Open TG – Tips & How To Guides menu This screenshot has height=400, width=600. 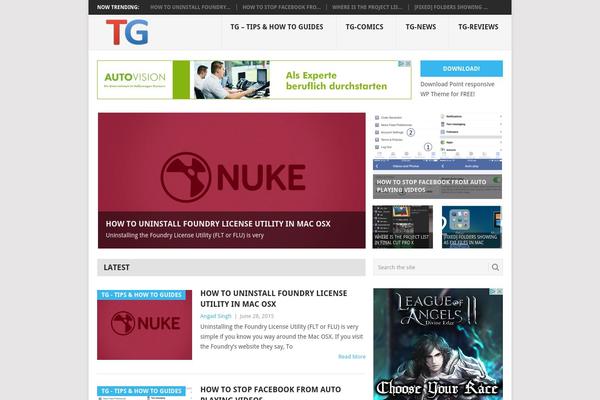(277, 27)
